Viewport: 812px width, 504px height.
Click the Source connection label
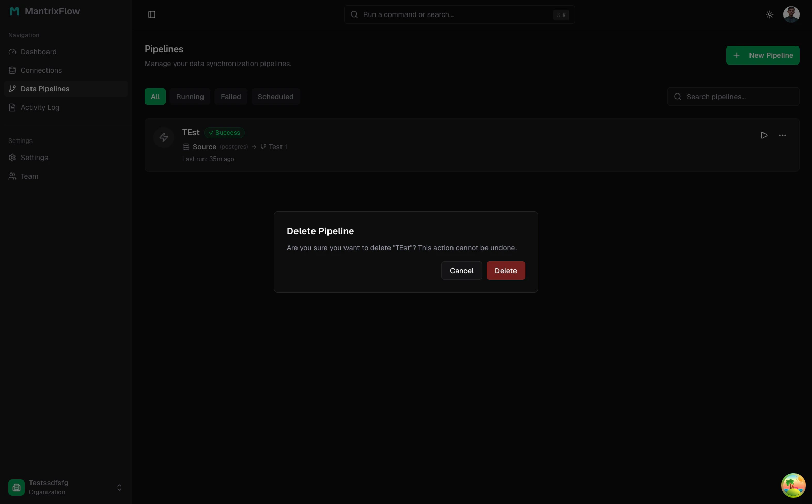click(205, 147)
